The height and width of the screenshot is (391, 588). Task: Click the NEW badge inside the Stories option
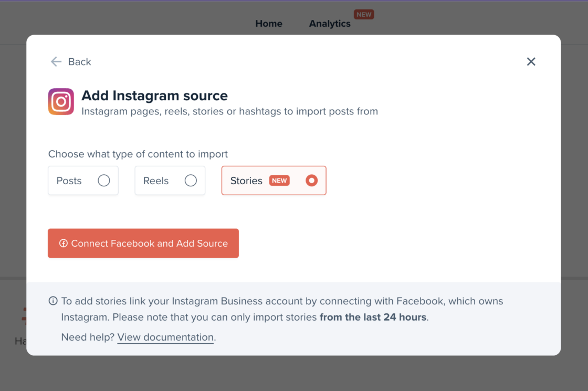tap(280, 180)
